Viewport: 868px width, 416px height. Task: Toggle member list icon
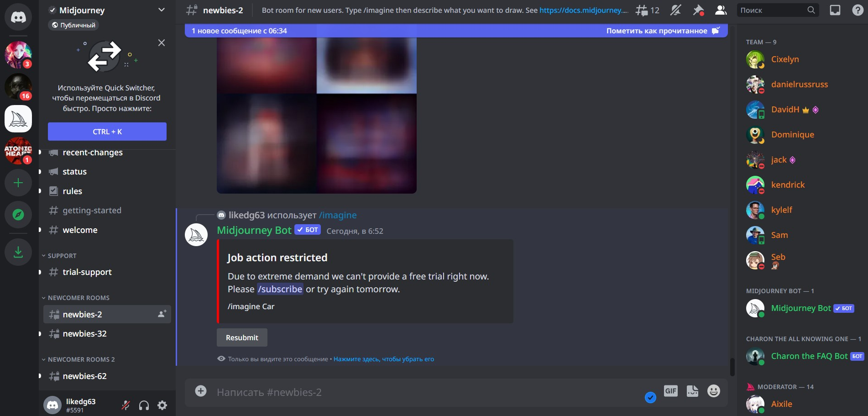tap(721, 10)
